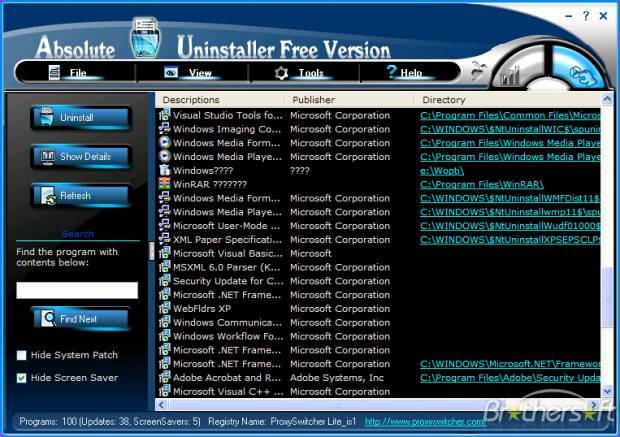Click the icon beside Microsoft Visual Basic...
The height and width of the screenshot is (437, 620).
(x=164, y=253)
